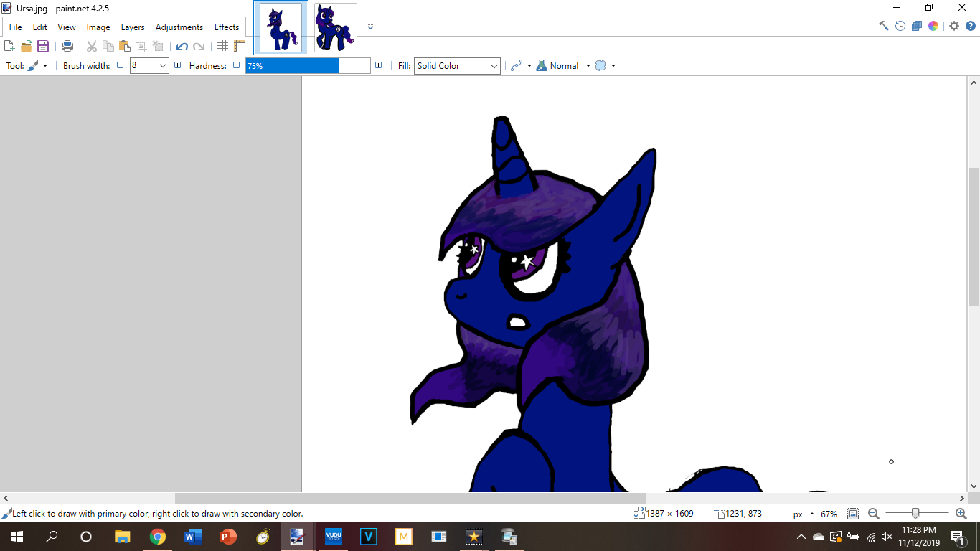Viewport: 980px width, 551px height.
Task: Open the Adjustments menu
Action: point(179,27)
